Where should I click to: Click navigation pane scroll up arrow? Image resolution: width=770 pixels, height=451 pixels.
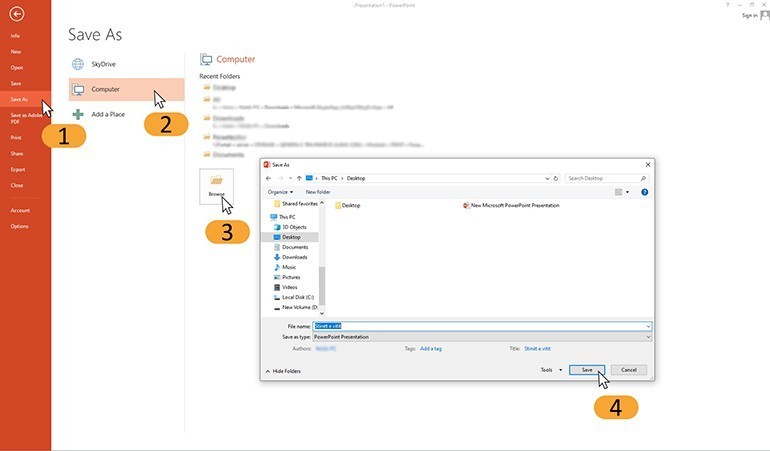(322, 203)
